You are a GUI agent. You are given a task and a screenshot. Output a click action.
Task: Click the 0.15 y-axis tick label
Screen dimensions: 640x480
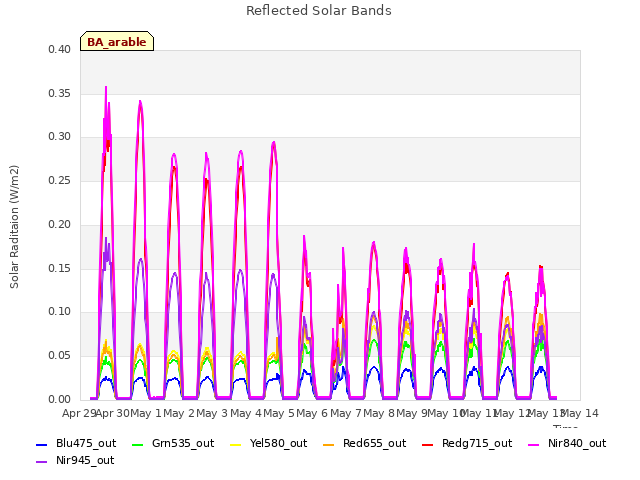pyautogui.click(x=60, y=269)
